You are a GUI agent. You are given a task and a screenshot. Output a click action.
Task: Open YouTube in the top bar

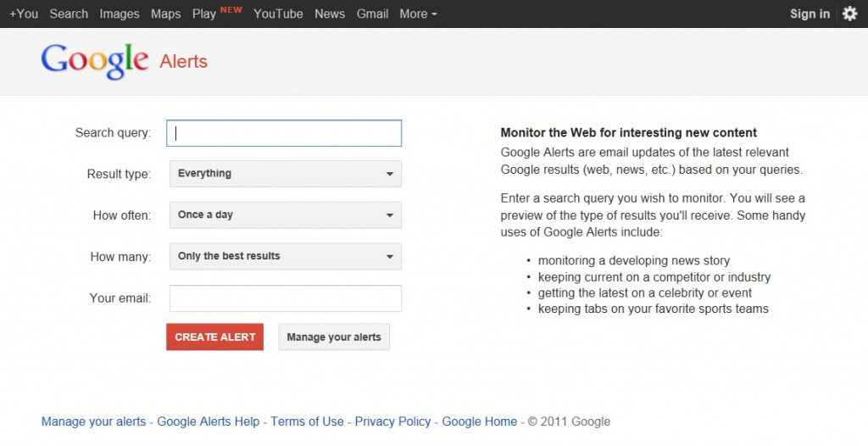278,14
